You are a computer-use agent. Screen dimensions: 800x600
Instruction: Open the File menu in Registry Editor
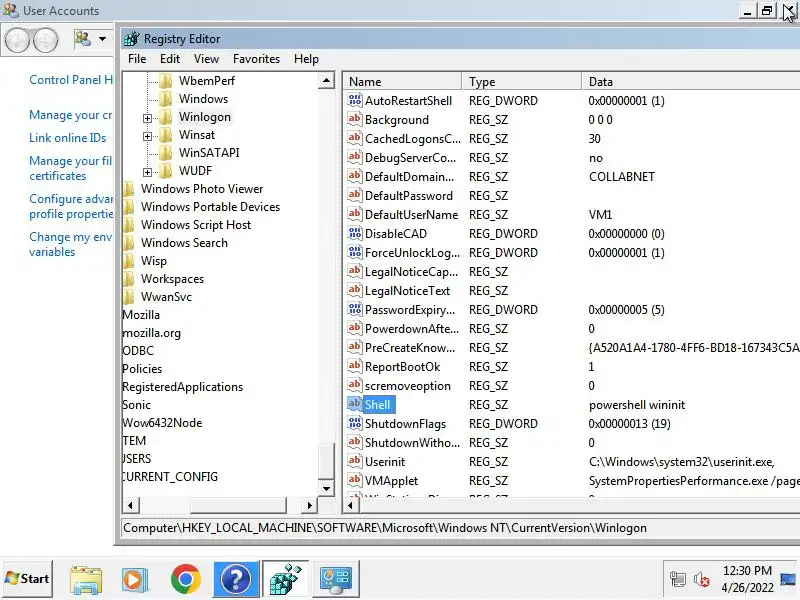coord(137,59)
